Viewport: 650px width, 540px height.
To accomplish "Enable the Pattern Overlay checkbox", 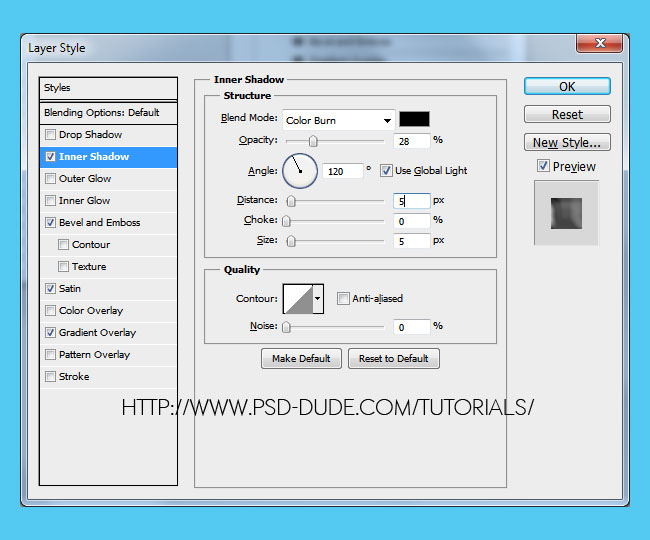I will pyautogui.click(x=50, y=354).
